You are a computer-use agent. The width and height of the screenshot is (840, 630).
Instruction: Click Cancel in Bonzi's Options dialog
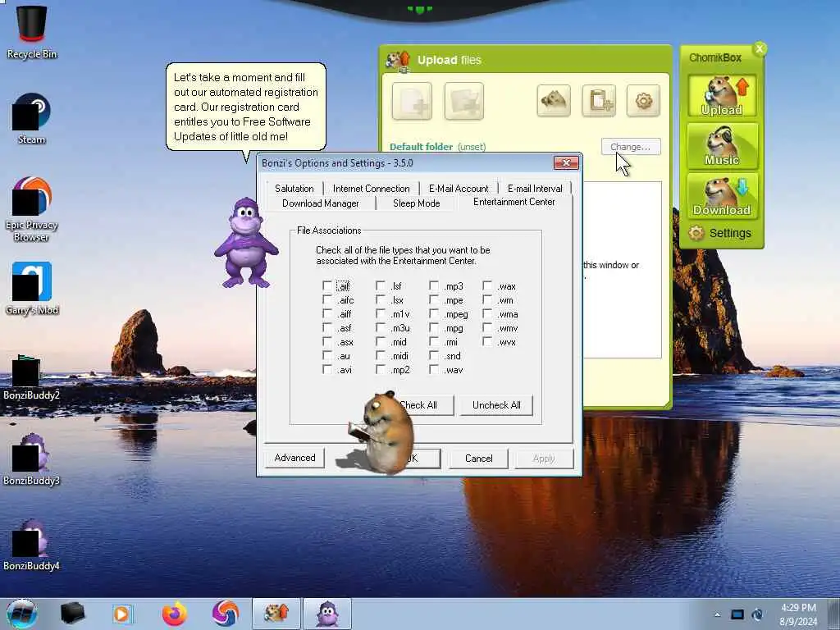pyautogui.click(x=478, y=459)
